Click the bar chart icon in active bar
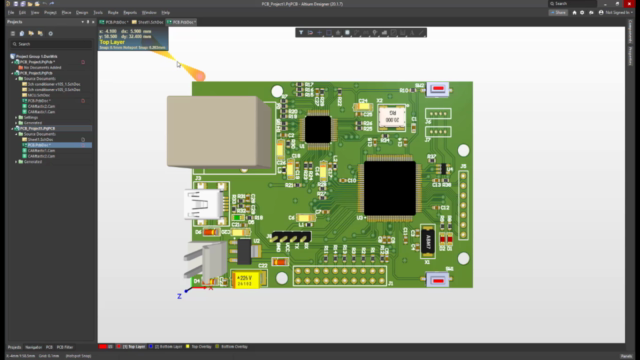Viewport: 640px width, 360px height. pos(384,33)
